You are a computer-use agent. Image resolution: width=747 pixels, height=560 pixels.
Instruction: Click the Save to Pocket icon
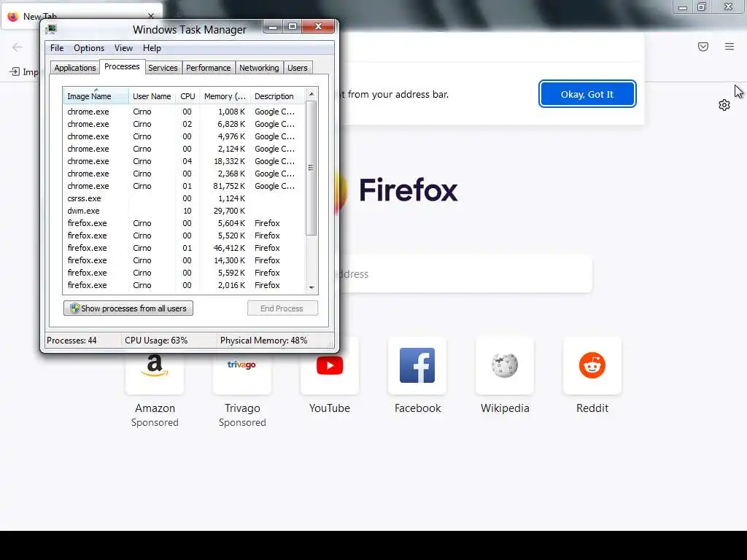coord(703,47)
